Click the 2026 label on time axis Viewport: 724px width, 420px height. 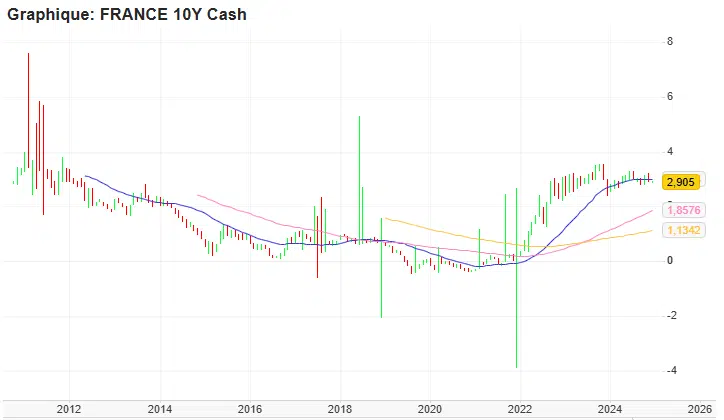(x=700, y=409)
